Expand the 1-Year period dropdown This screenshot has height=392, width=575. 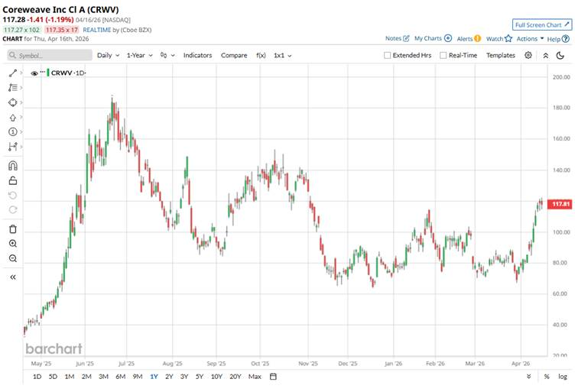coord(139,55)
